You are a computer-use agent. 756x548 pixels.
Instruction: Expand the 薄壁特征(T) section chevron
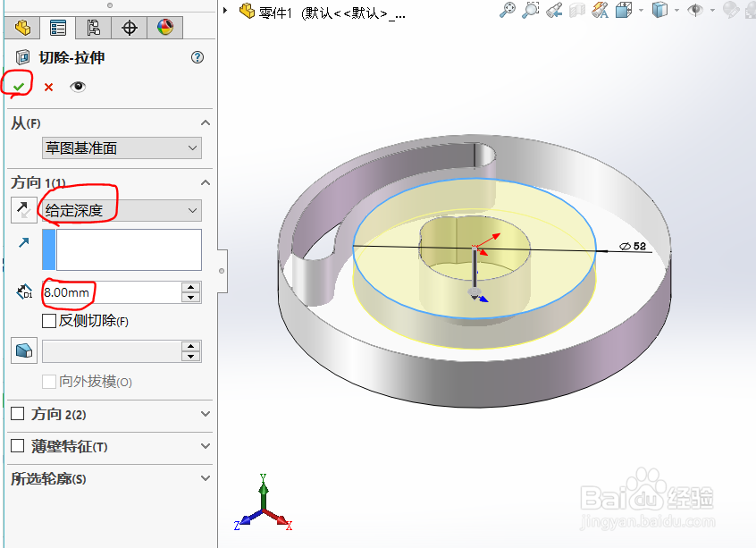(206, 446)
